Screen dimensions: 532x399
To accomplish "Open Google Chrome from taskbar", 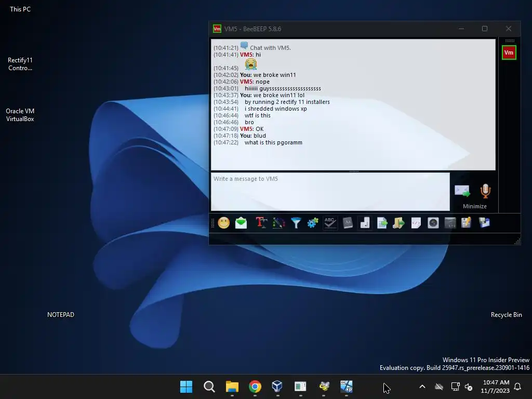I will click(x=255, y=387).
